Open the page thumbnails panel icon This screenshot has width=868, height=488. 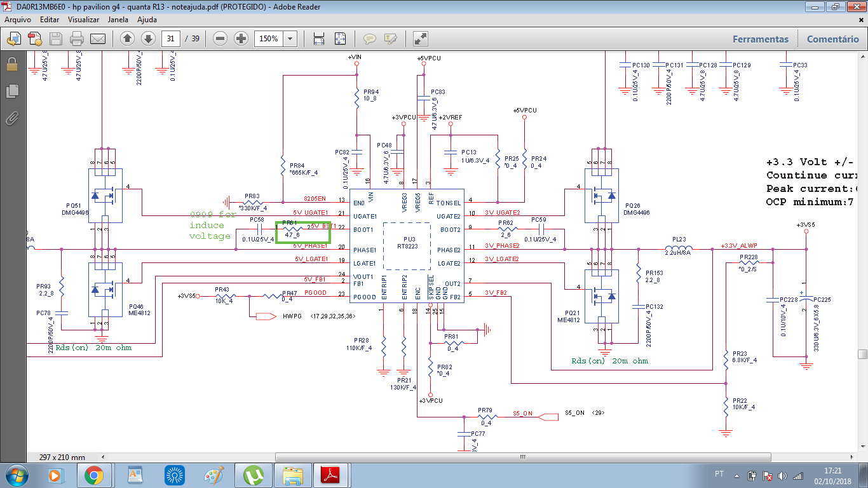pyautogui.click(x=12, y=91)
